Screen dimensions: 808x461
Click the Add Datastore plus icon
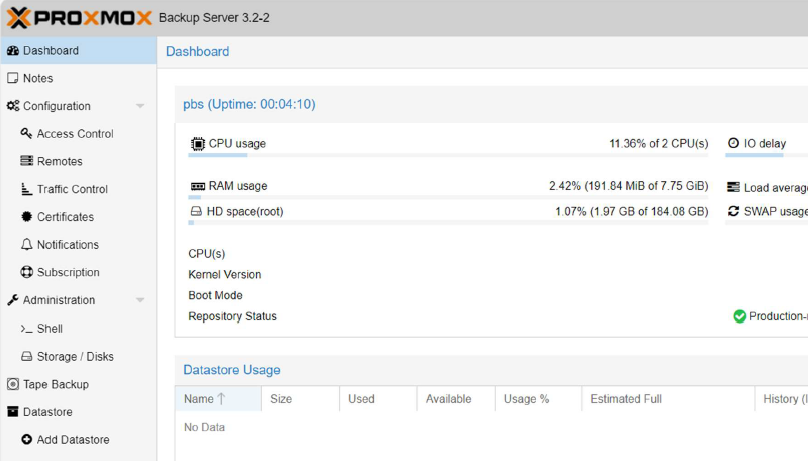point(26,439)
